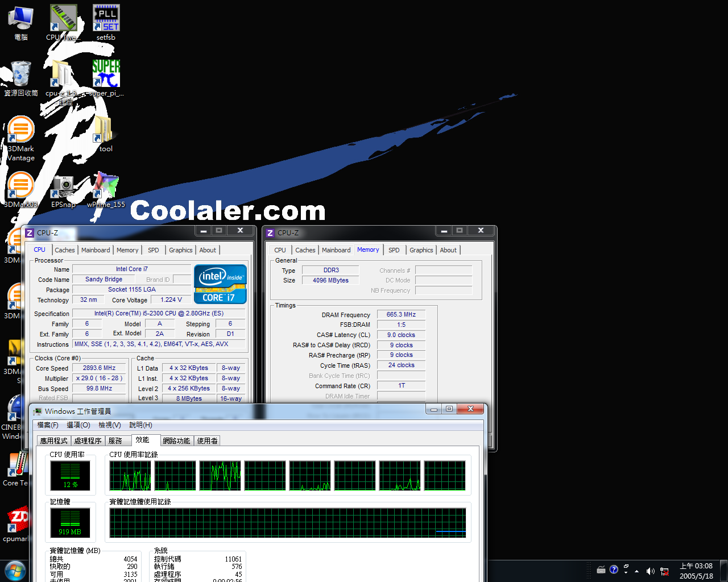The height and width of the screenshot is (582, 728).
Task: Open the taskbar clock showing 上午 03:08
Action: coord(696,571)
